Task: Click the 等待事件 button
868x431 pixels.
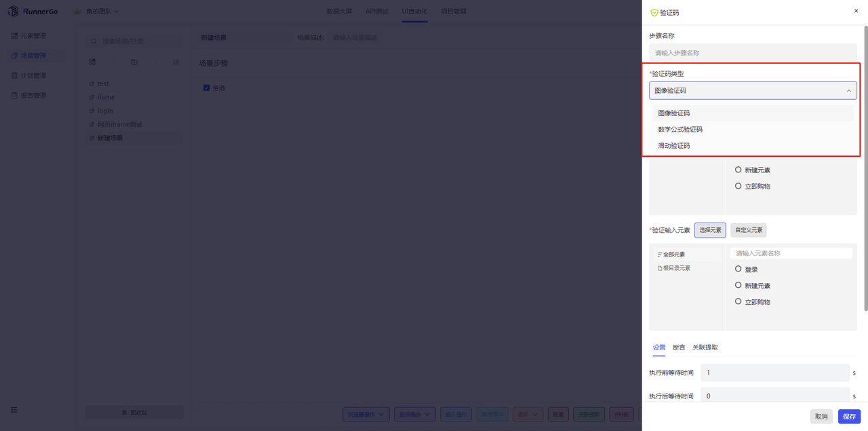Action: click(x=492, y=413)
